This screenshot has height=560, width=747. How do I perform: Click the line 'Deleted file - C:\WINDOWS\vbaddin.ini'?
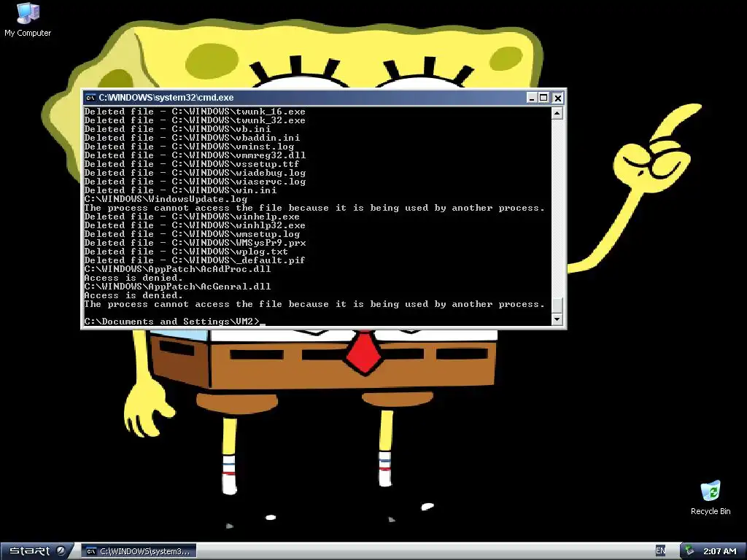192,138
